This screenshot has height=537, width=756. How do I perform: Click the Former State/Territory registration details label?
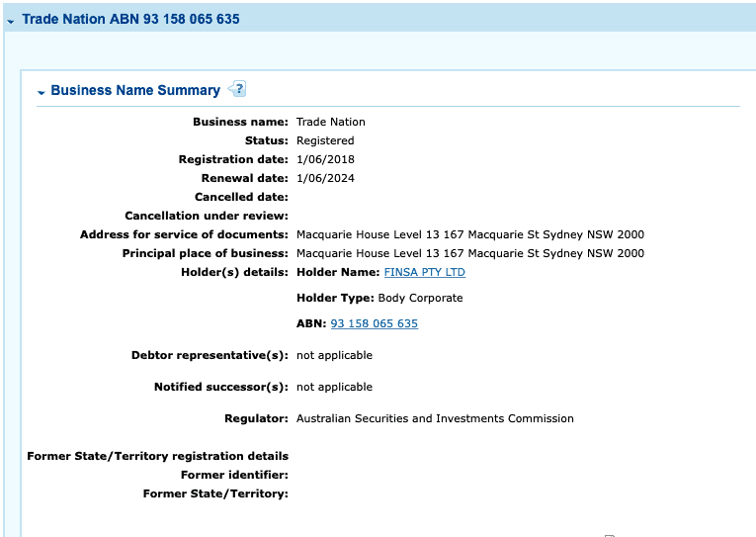(157, 456)
